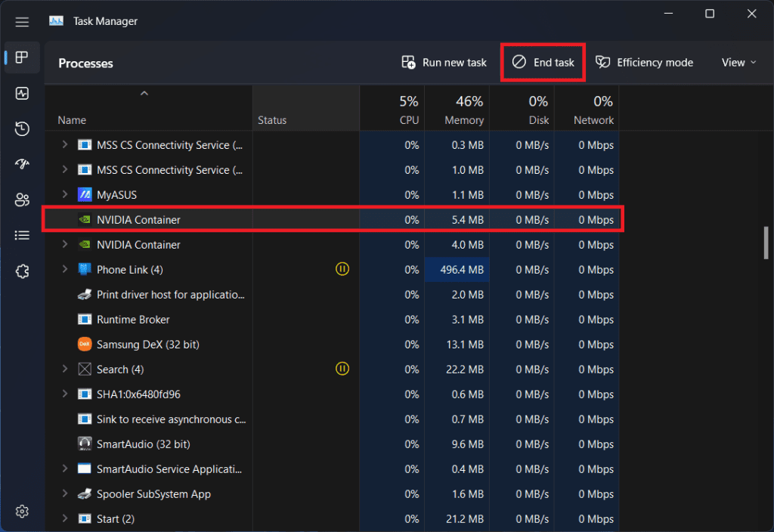The image size is (774, 532).
Task: Click the NVIDIA Container process icon
Action: coord(84,219)
